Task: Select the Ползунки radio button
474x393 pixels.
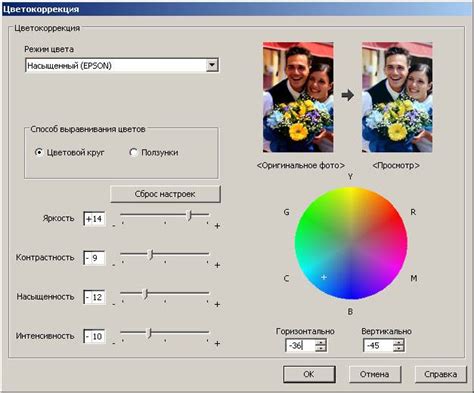Action: [133, 152]
